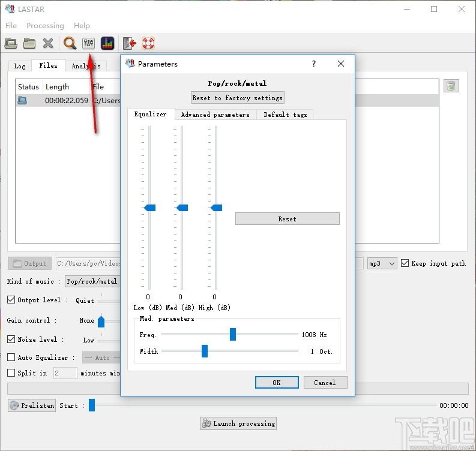This screenshot has width=476, height=451.
Task: Click the Output folder button
Action: click(29, 263)
